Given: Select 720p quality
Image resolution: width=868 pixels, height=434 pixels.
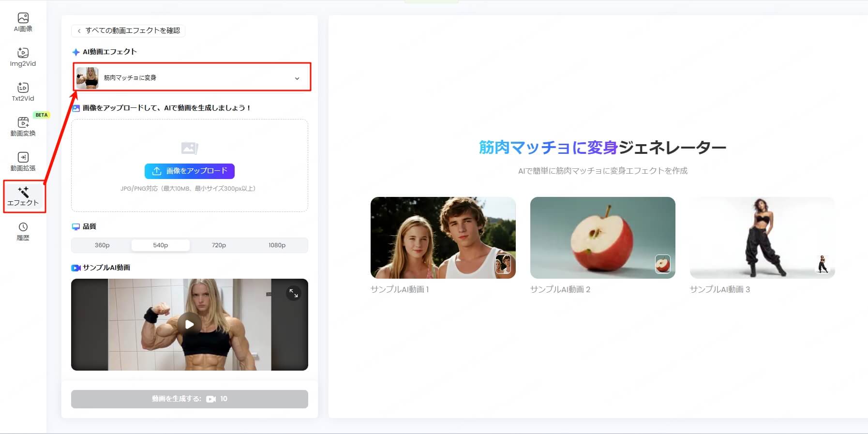Looking at the screenshot, I should tap(219, 245).
